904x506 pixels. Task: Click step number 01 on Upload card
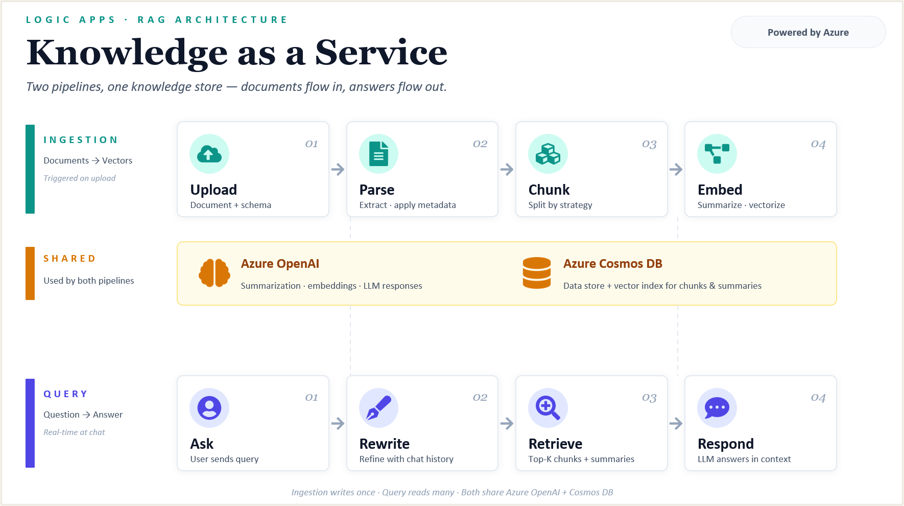(311, 144)
